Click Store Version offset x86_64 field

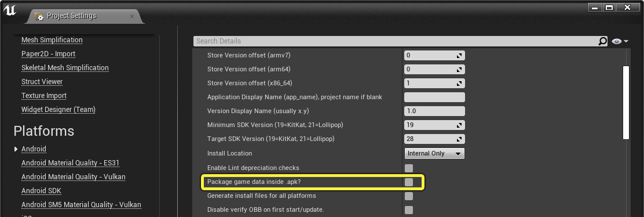[x=434, y=83]
